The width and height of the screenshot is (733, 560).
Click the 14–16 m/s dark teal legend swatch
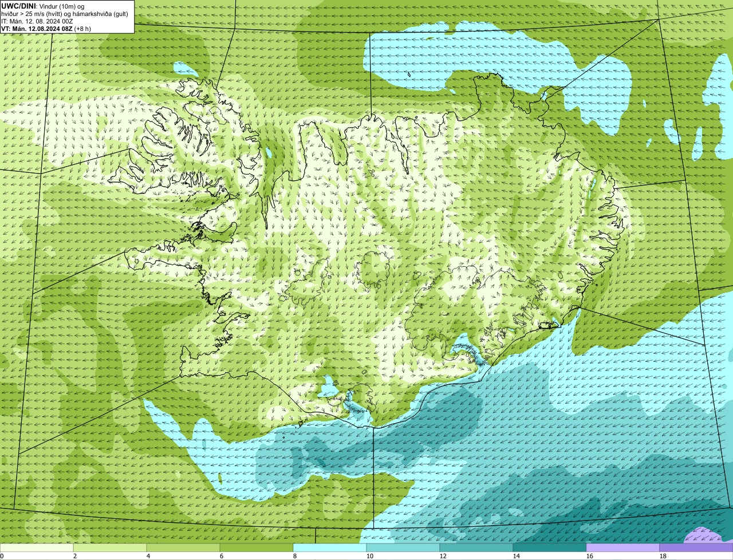pos(550,547)
